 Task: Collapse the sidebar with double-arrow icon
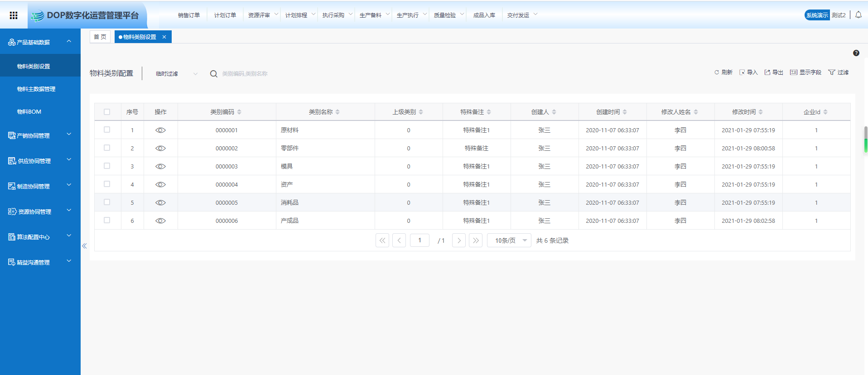[x=84, y=246]
